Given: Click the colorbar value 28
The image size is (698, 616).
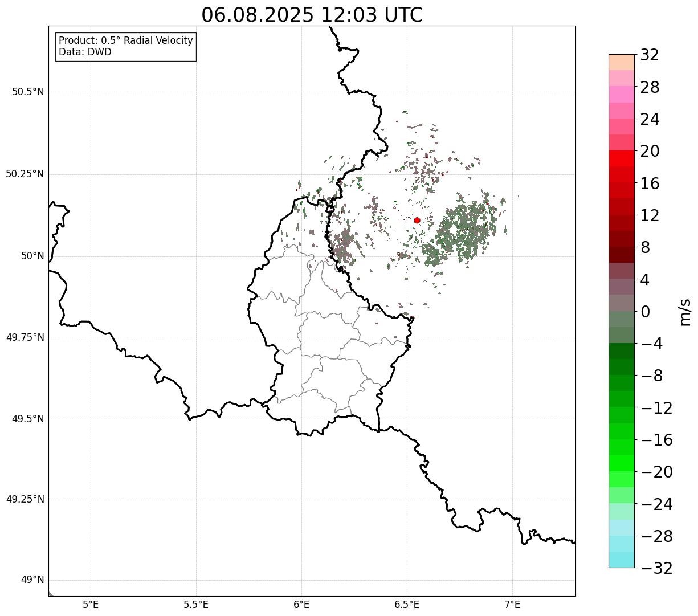Looking at the screenshot, I should (x=650, y=88).
